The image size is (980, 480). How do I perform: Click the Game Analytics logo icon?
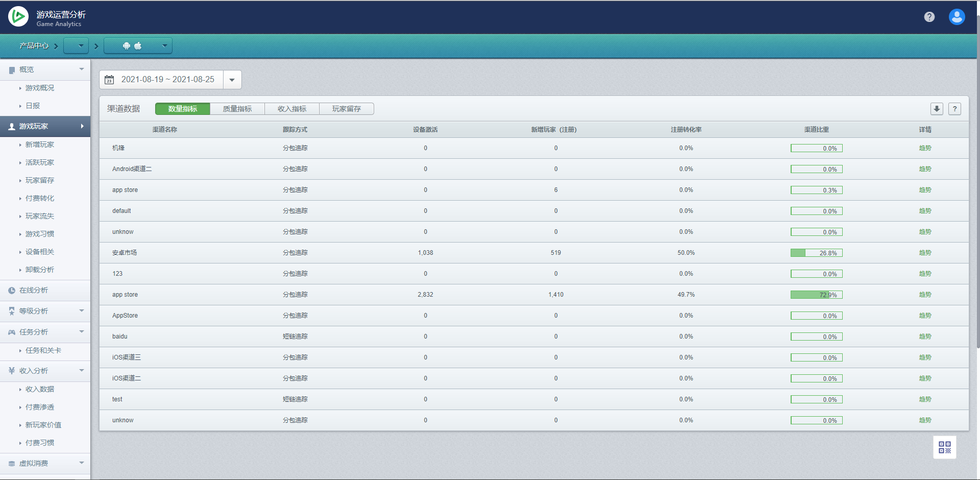(x=18, y=17)
